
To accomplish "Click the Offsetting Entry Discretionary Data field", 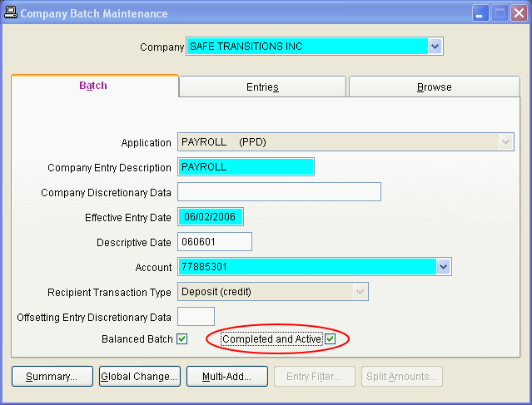I will (x=196, y=317).
